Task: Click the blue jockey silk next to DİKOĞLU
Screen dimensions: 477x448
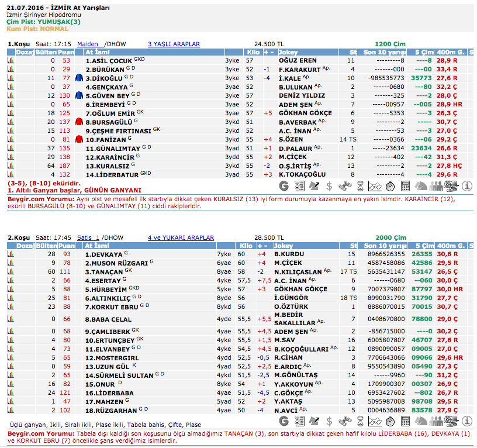Action: click(x=79, y=78)
